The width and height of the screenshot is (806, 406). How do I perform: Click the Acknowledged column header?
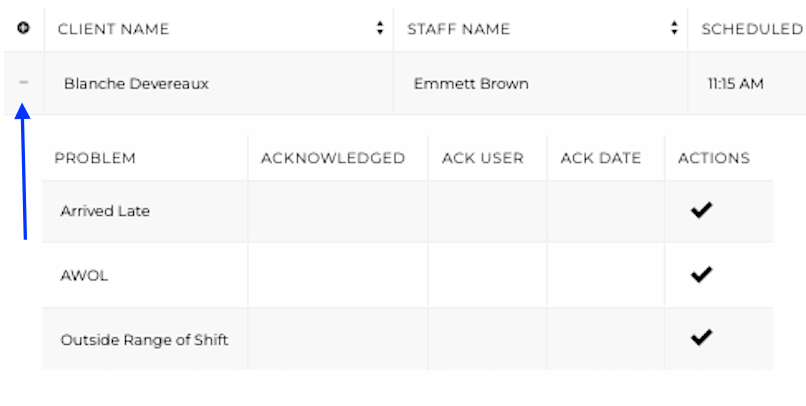click(x=332, y=158)
